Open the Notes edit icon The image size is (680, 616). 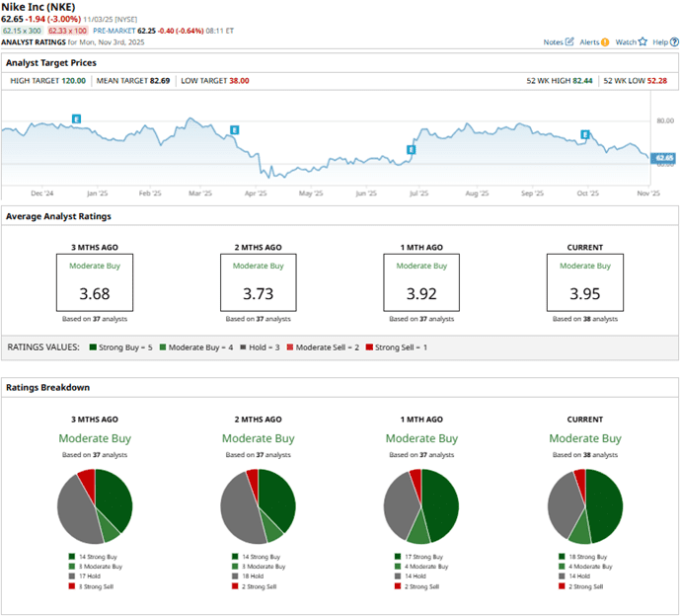click(569, 42)
